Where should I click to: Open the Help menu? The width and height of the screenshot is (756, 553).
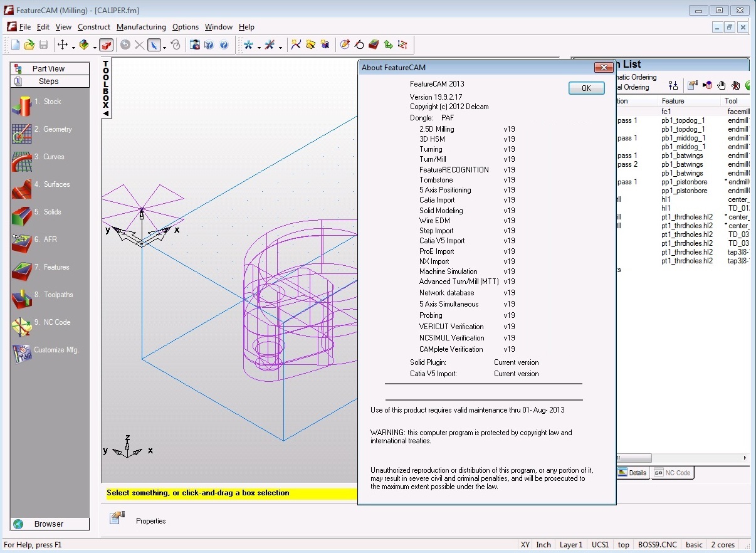tap(246, 27)
